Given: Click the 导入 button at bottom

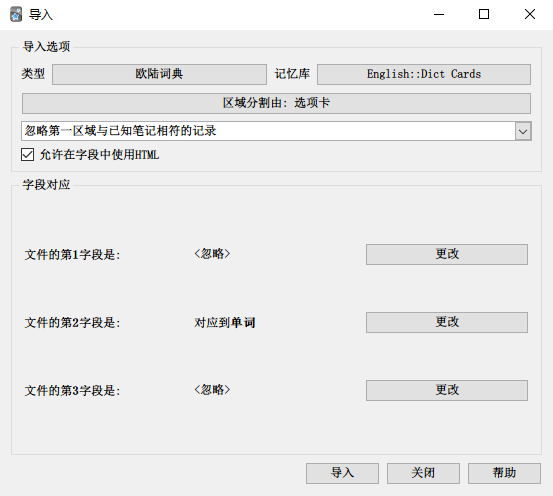Looking at the screenshot, I should pyautogui.click(x=342, y=473).
